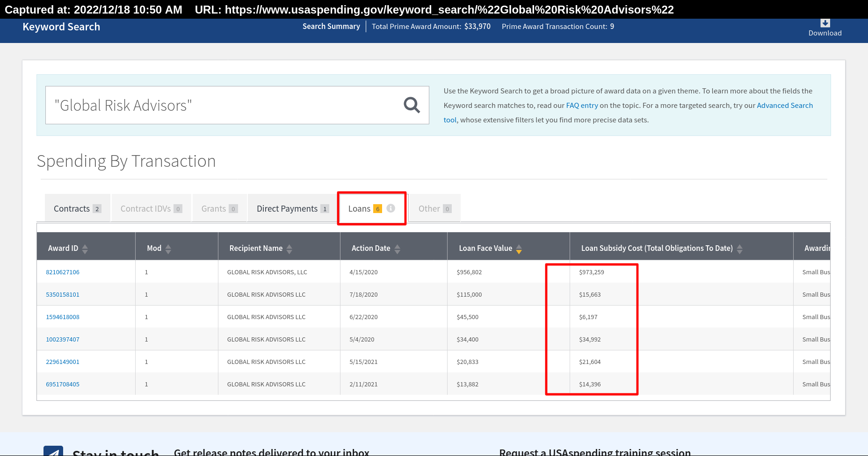This screenshot has height=456, width=868.
Task: Select the Loans tab
Action: point(372,208)
